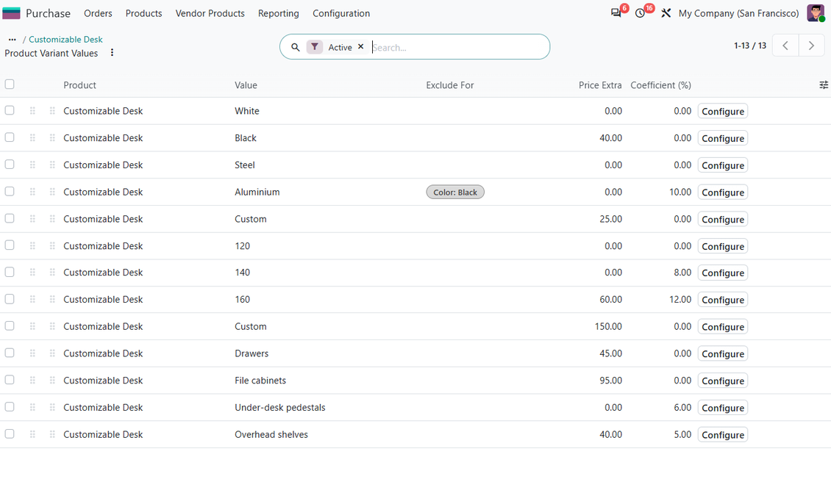Grab the first drag handle on the Black row

(x=32, y=137)
